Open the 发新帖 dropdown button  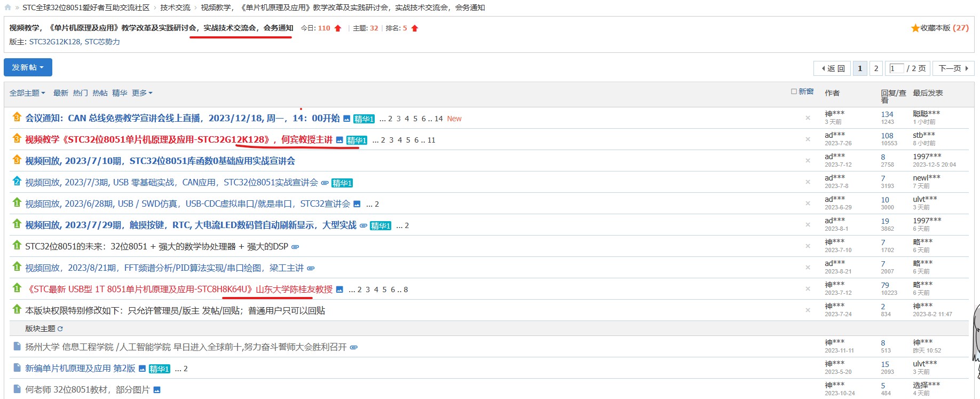click(28, 67)
